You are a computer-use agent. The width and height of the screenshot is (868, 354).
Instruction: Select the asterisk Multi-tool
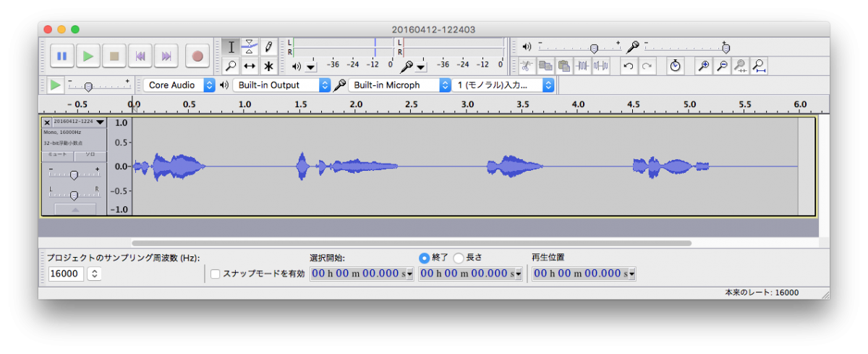[x=268, y=66]
